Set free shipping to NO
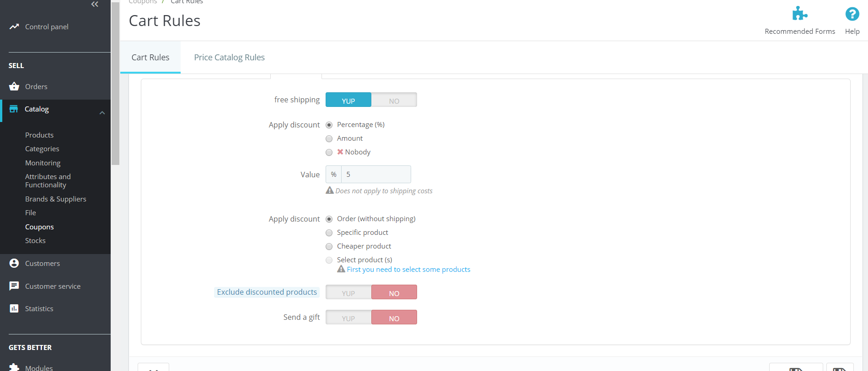The height and width of the screenshot is (371, 868). click(394, 100)
